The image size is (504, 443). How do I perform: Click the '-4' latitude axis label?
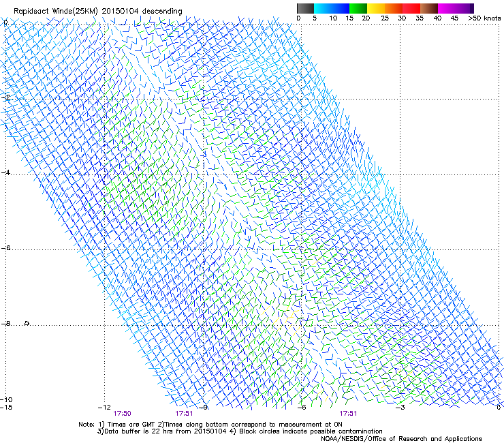(5, 172)
